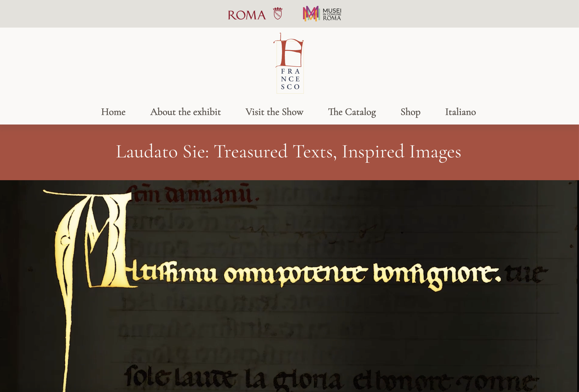Select Visit the Show
Screen dimensions: 579x392
coord(274,112)
